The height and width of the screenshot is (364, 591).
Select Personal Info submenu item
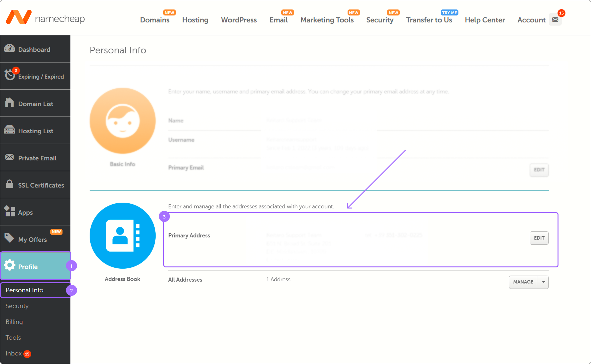coord(36,290)
